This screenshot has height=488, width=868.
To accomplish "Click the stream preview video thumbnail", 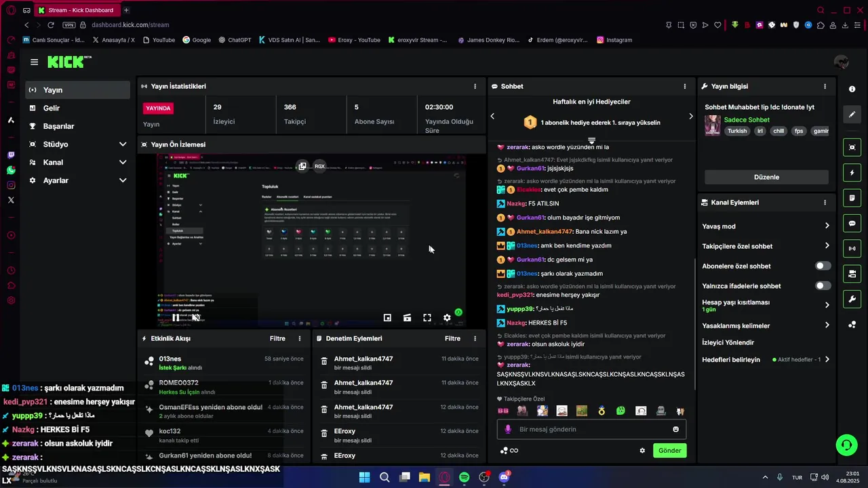I will click(312, 241).
